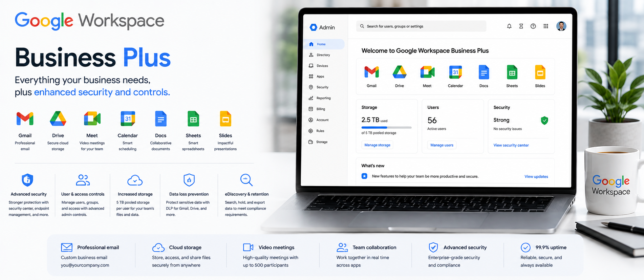Follow the View updates link
644x280 pixels.
tap(536, 176)
